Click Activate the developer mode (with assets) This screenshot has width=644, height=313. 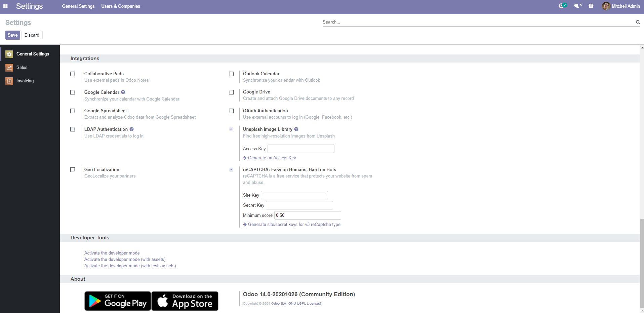coord(125,259)
